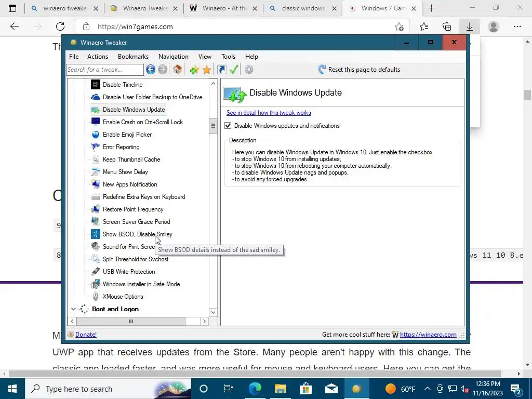The width and height of the screenshot is (532, 399).
Task: Select Keep Thumbnail Cache tweak
Action: pos(131,159)
